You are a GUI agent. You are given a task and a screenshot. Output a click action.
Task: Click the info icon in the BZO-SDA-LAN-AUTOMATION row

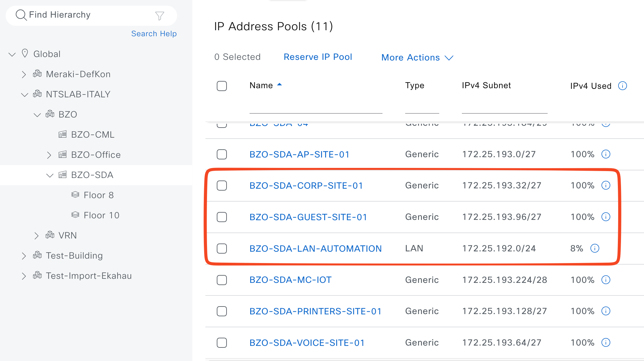[x=595, y=248]
